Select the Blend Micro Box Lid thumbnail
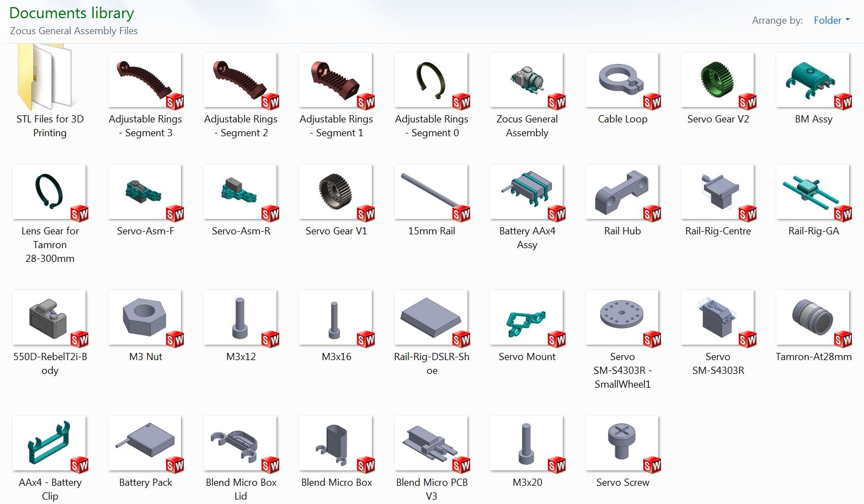864x504 pixels. (240, 444)
